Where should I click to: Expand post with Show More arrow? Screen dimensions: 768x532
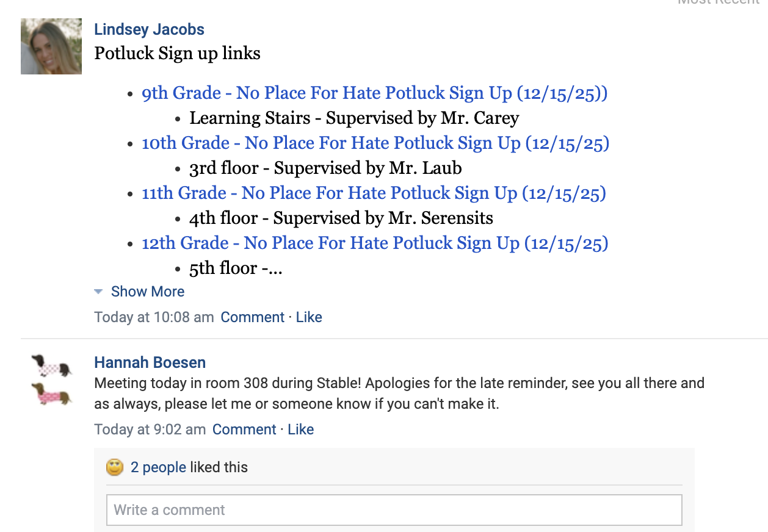98,292
